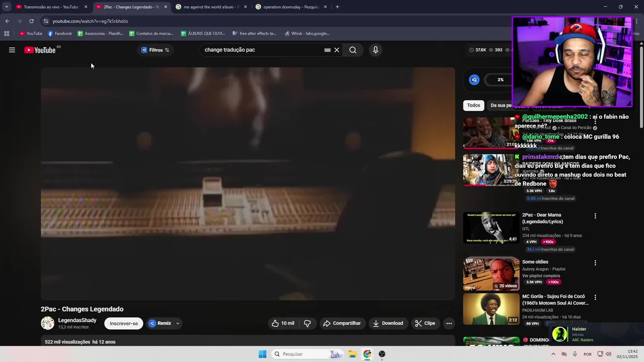Open the tab search dropdown arrow
The width and height of the screenshot is (644, 362).
pyautogui.click(x=7, y=7)
